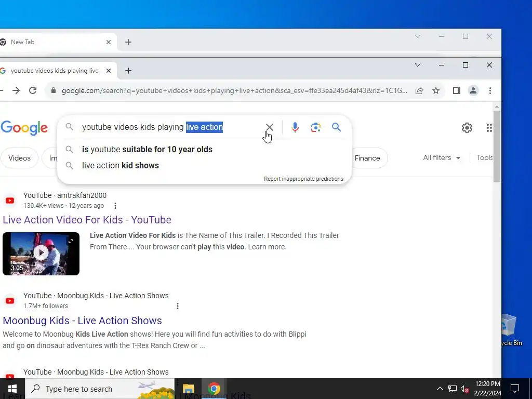This screenshot has height=399, width=532.
Task: Select the Finance filter chip
Action: [367, 158]
